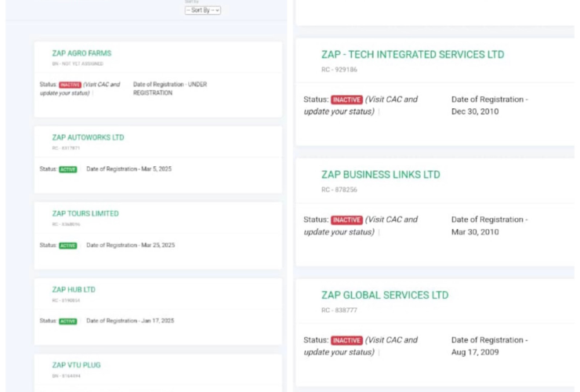The image size is (580, 392).
Task: Click RC number 929186 under ZAP - TECH
Action: (339, 70)
